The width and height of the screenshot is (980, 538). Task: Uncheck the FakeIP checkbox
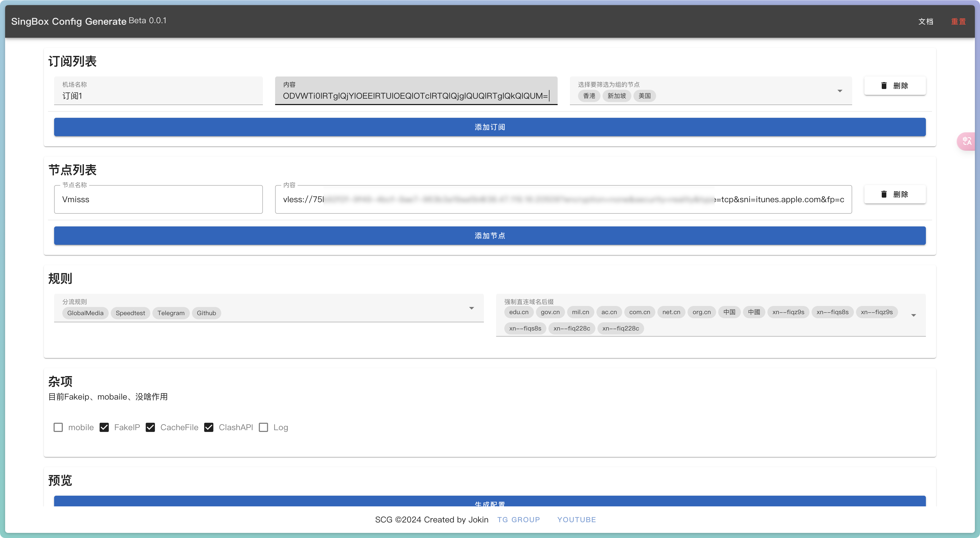point(104,427)
